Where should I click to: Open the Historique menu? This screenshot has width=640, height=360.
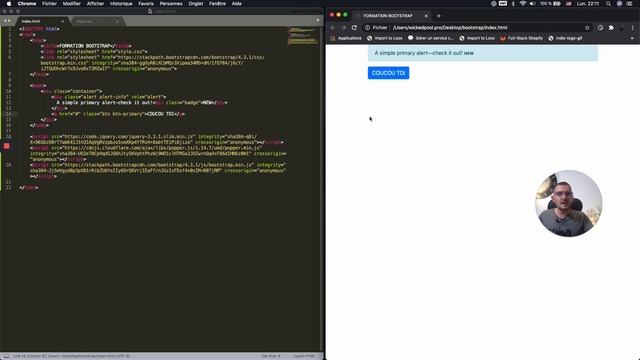pos(121,4)
